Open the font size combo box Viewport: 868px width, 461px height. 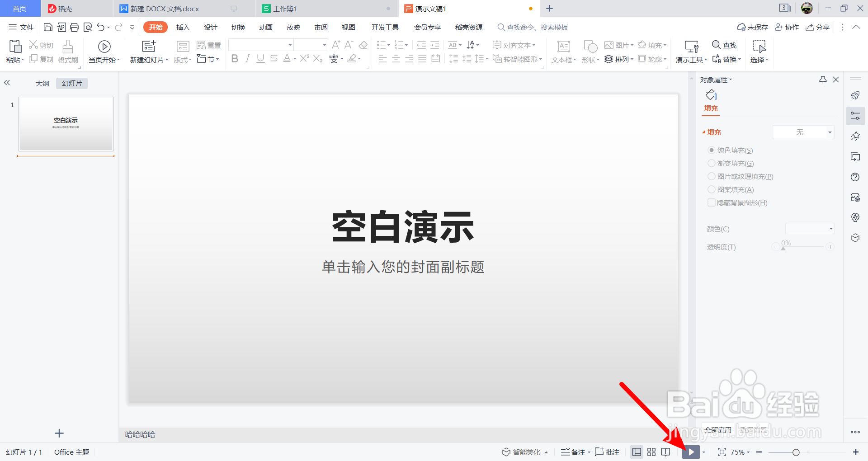point(311,45)
